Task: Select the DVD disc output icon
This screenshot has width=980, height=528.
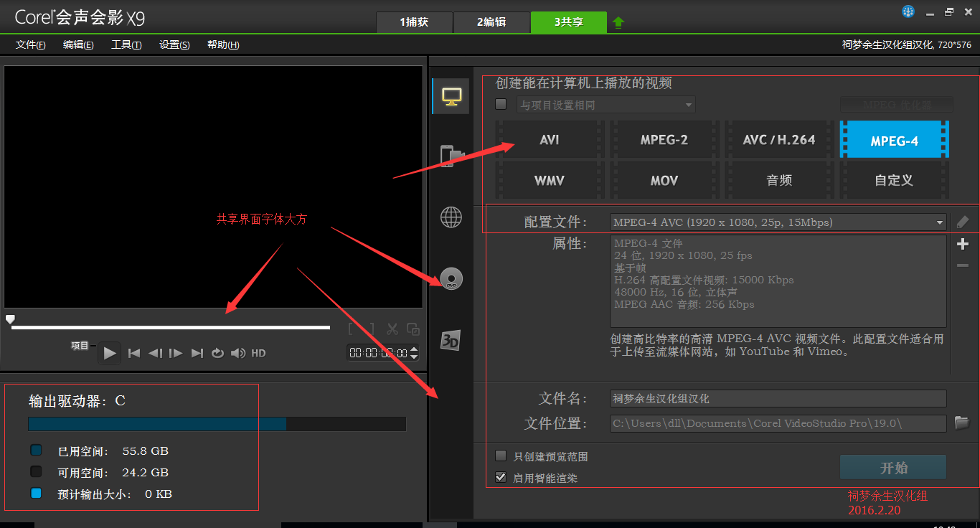Action: 451,278
